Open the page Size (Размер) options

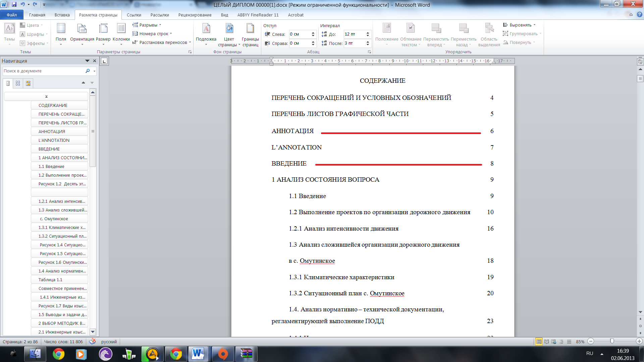(103, 34)
